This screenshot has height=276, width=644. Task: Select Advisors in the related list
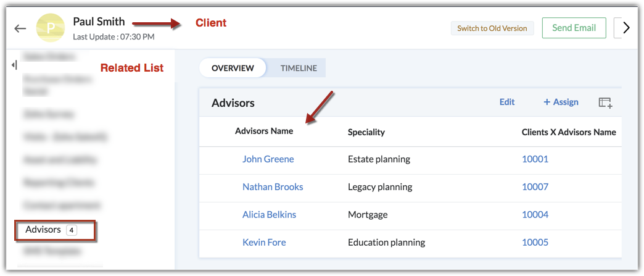click(x=43, y=230)
